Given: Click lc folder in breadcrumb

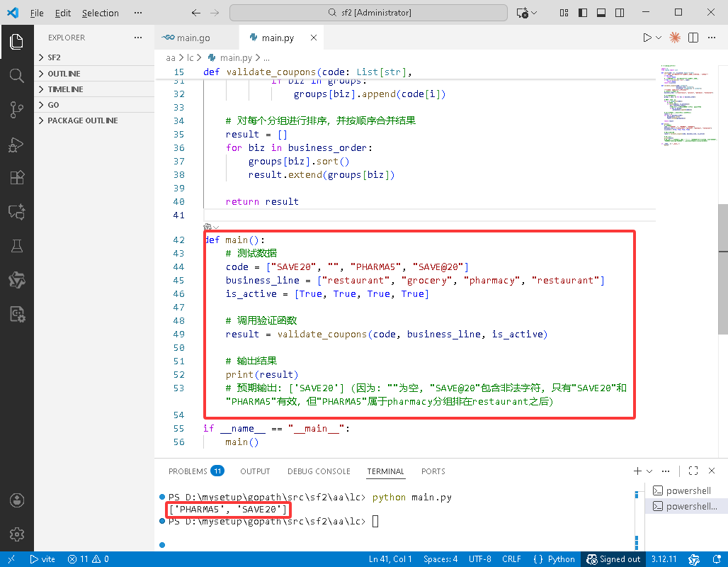Looking at the screenshot, I should (190, 57).
